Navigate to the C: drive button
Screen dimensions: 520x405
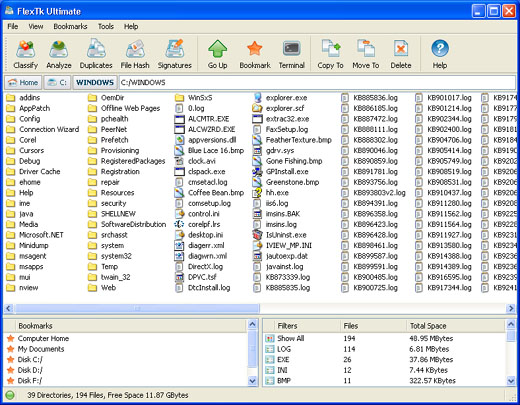point(57,82)
